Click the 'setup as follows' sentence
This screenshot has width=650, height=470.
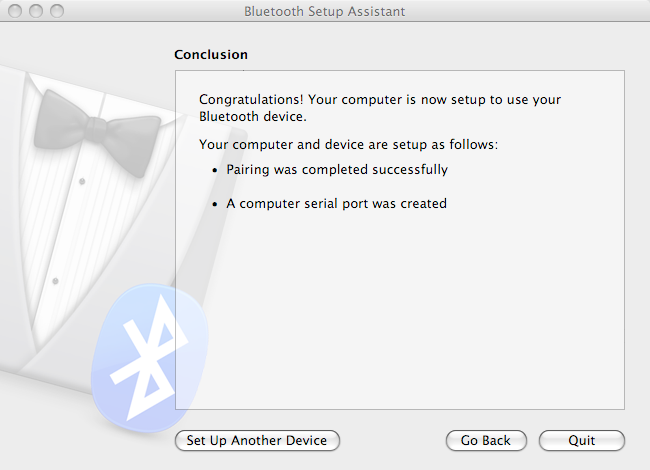tap(348, 145)
